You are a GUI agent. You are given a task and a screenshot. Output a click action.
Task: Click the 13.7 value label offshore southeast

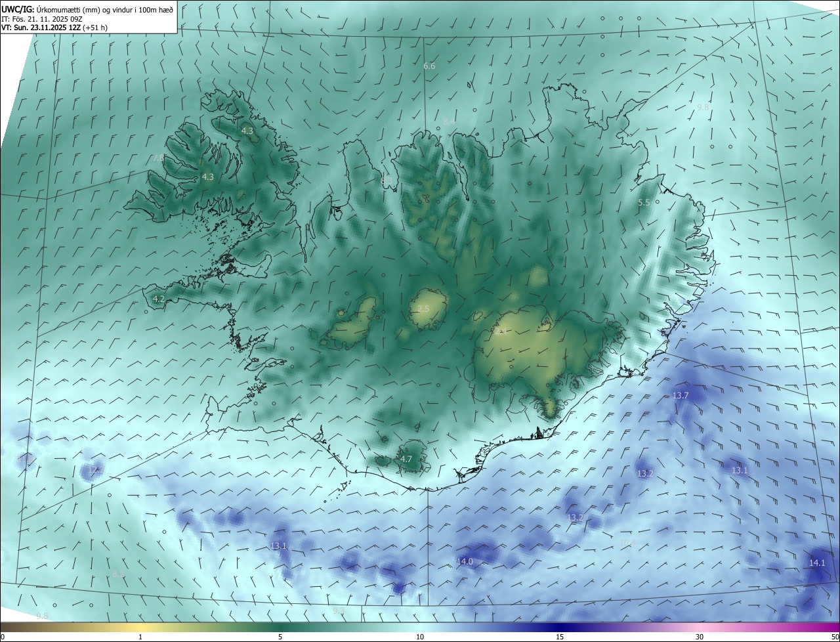[681, 395]
